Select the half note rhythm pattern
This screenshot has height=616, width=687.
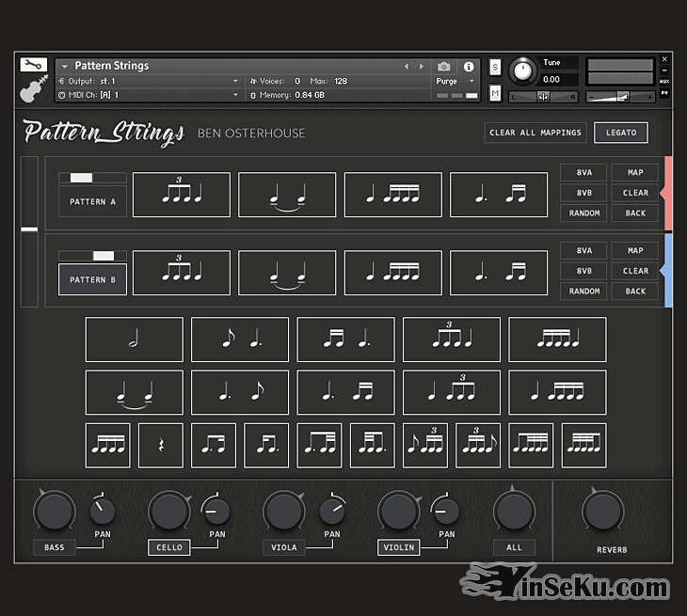pos(134,340)
